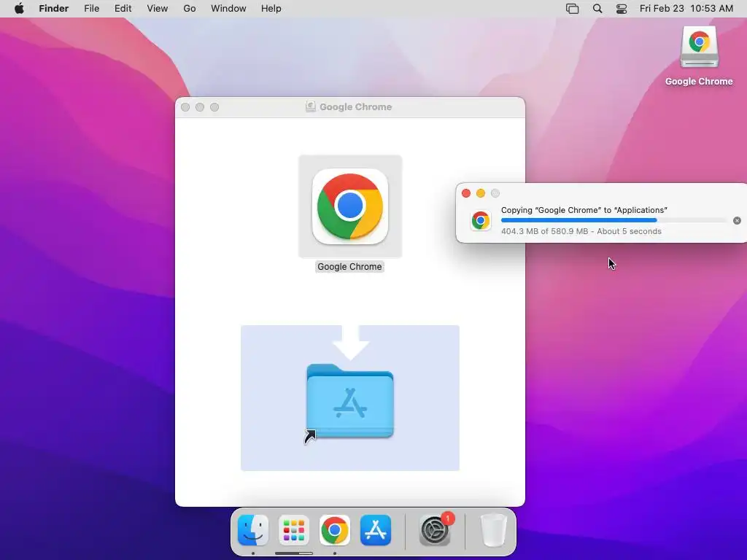747x560 pixels.
Task: Click the Chrome icon in the copy dialog
Action: 481,221
